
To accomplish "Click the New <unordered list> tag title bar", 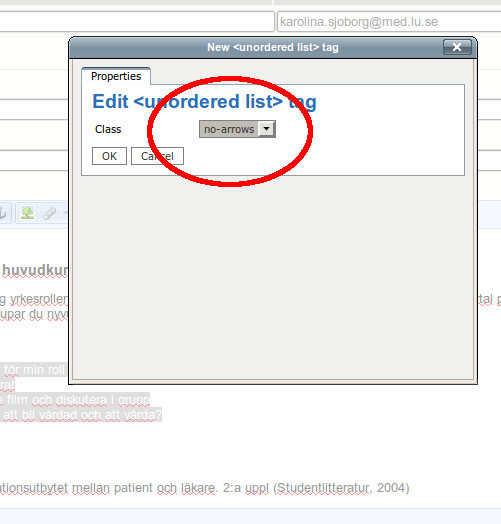I will pos(273,47).
